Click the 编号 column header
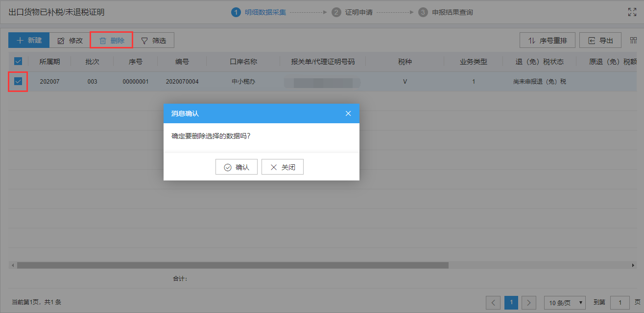The width and height of the screenshot is (644, 313). click(x=182, y=62)
